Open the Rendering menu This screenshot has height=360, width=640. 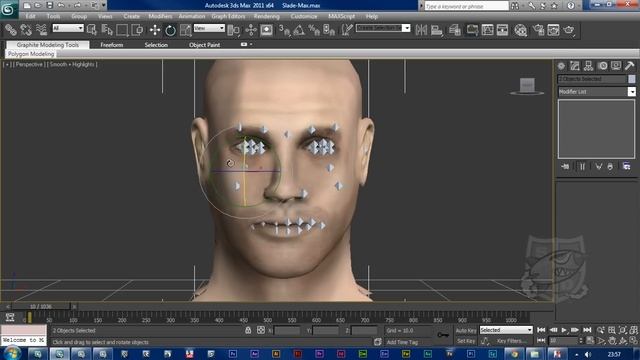(267, 16)
